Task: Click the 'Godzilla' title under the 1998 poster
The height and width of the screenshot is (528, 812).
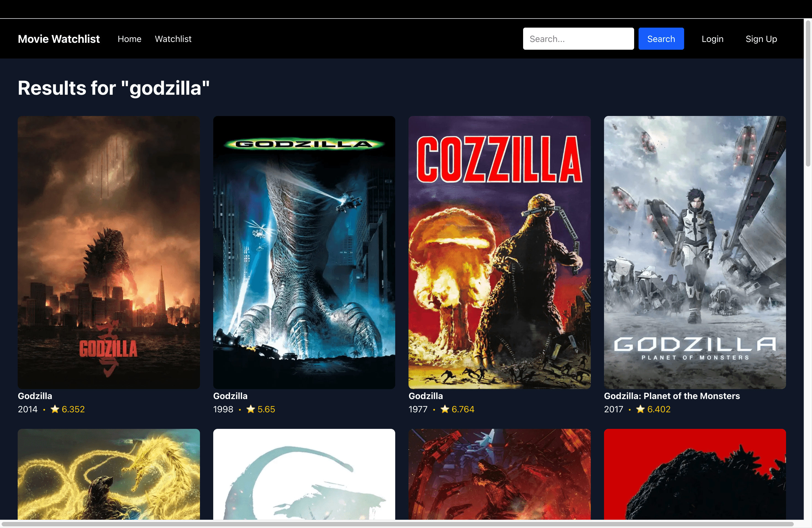Action: click(230, 396)
